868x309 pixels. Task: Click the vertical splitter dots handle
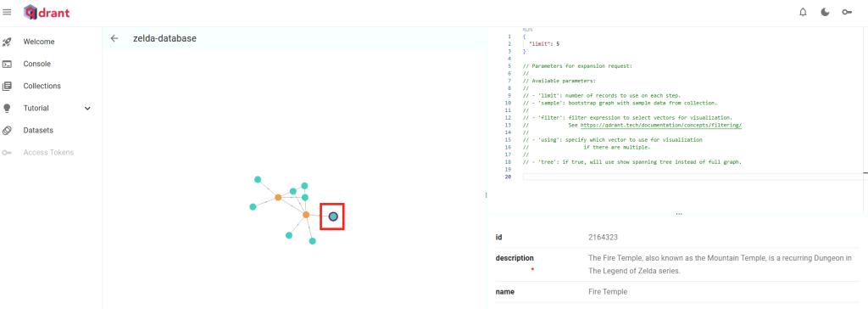tap(486, 195)
